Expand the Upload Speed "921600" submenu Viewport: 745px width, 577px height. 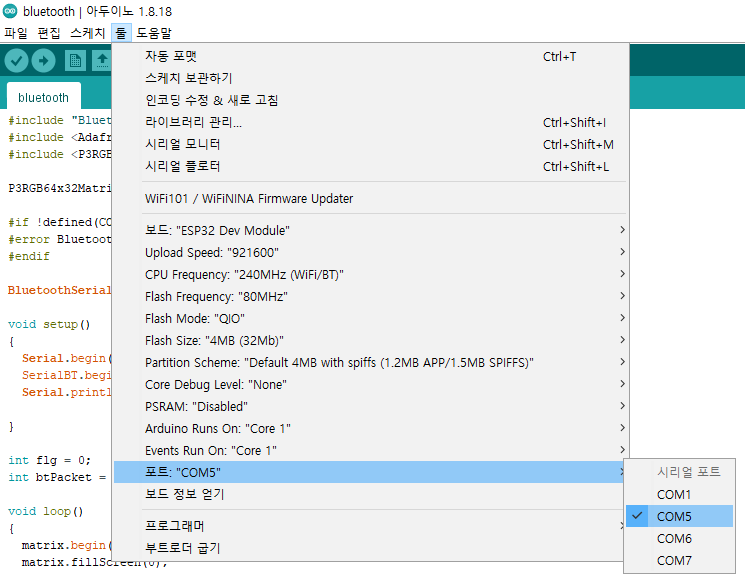371,252
